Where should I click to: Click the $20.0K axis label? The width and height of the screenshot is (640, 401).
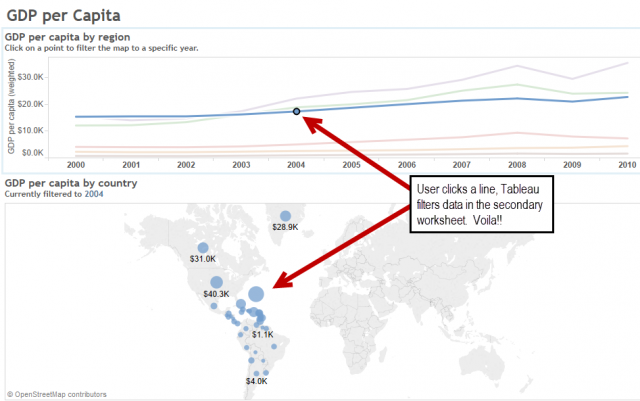(31, 104)
